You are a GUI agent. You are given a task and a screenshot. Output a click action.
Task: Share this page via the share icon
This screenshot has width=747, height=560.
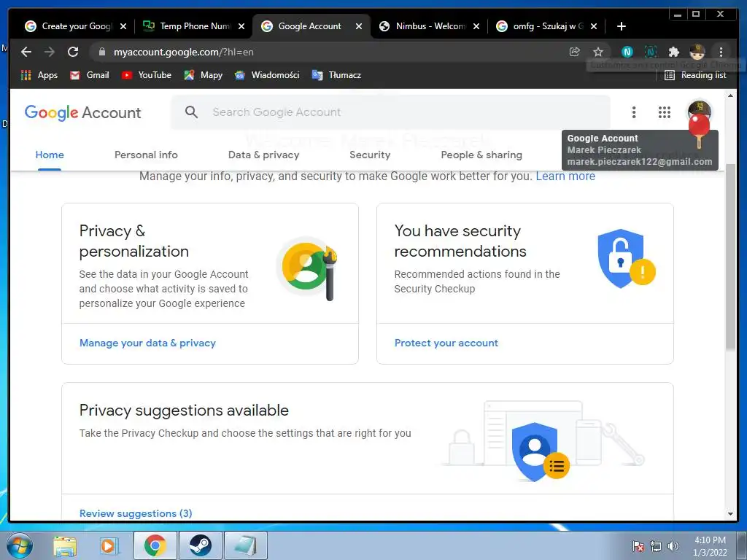575,52
